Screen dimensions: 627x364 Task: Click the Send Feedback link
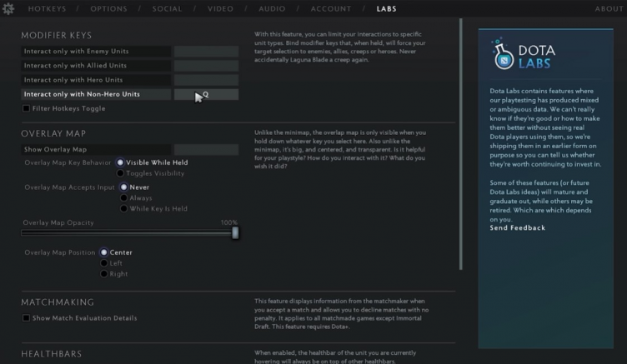tap(517, 227)
